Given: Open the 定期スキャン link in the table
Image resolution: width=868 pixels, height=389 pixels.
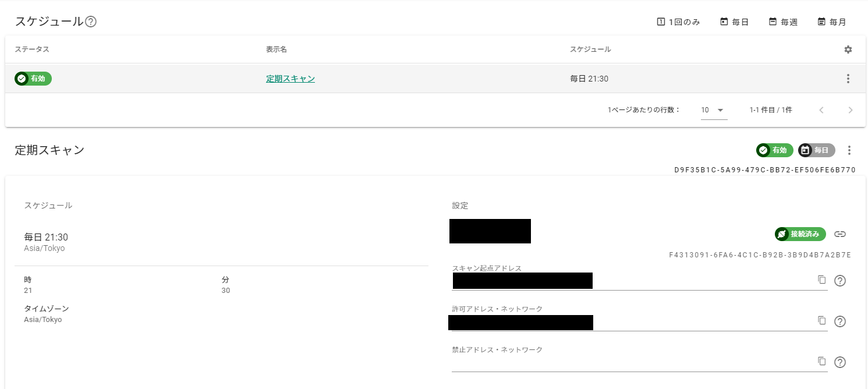Looking at the screenshot, I should click(290, 79).
